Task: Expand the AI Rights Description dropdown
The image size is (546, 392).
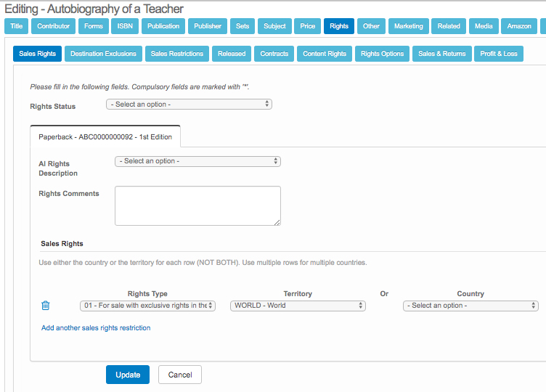Action: tap(197, 161)
